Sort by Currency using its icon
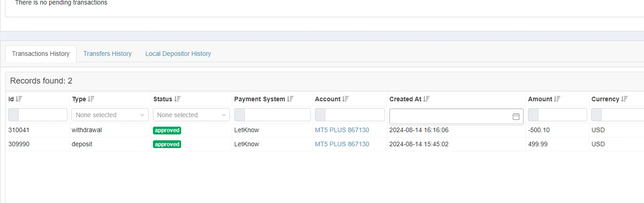This screenshot has width=644, height=203. pos(624,99)
